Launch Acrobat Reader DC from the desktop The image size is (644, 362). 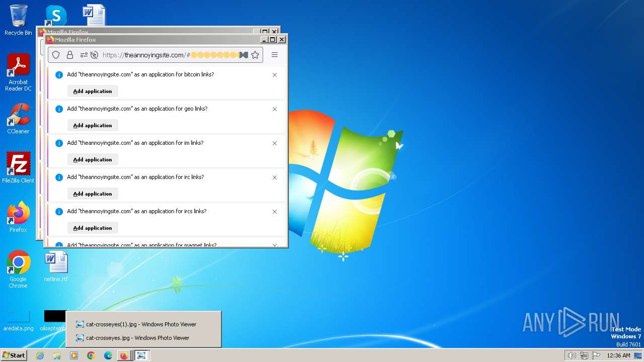coord(18,72)
